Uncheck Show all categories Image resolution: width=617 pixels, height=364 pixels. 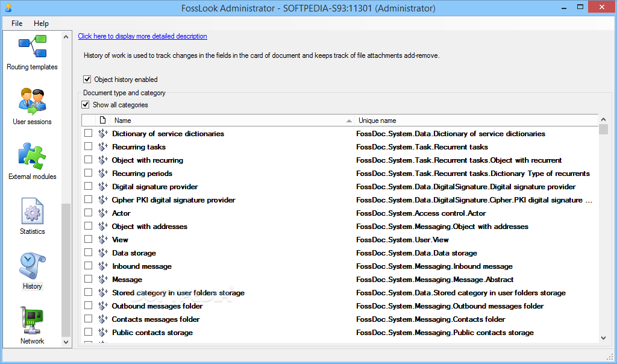[86, 105]
